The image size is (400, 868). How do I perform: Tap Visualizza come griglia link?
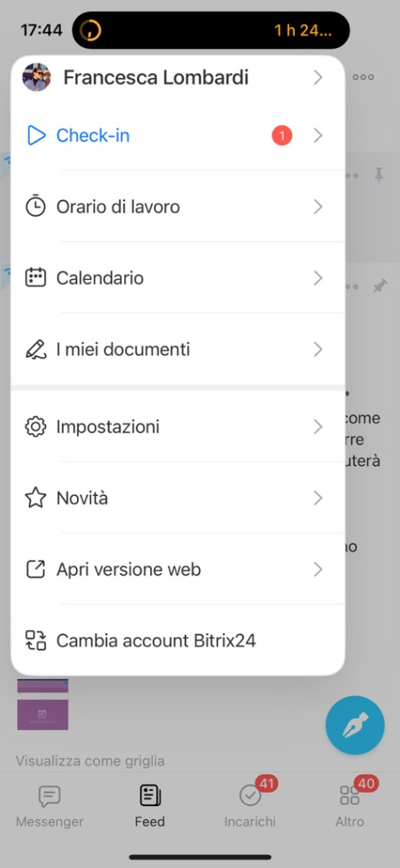90,760
